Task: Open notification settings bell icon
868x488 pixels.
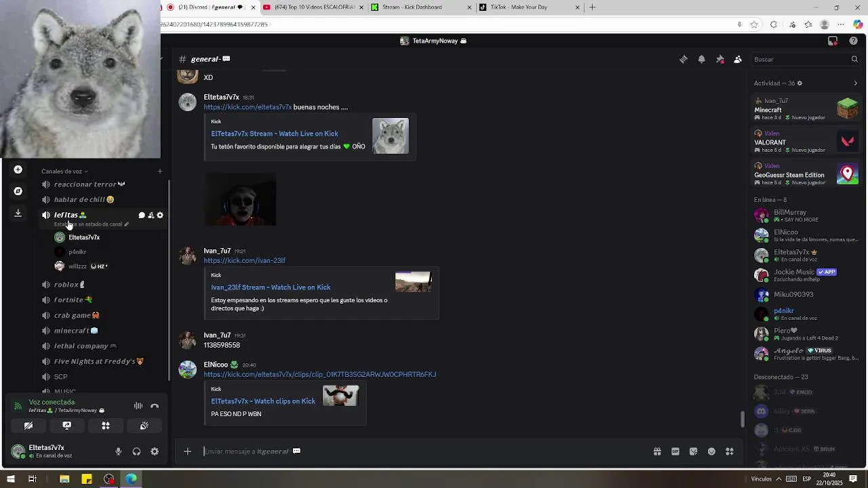Action: pos(702,60)
